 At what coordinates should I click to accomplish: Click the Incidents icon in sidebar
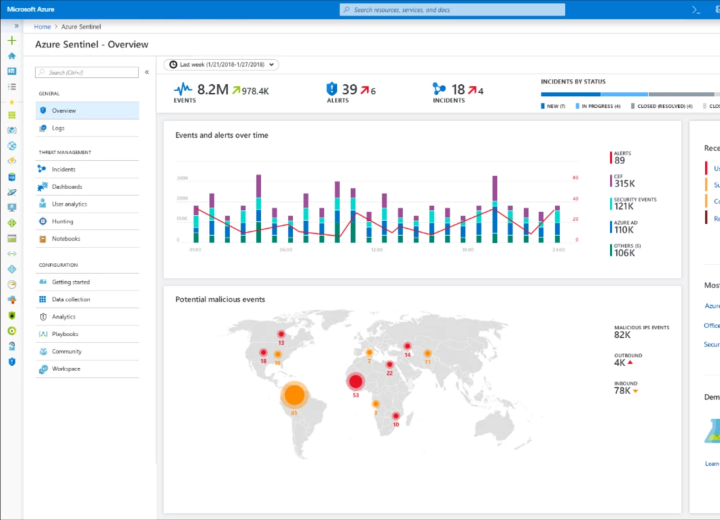point(42,169)
